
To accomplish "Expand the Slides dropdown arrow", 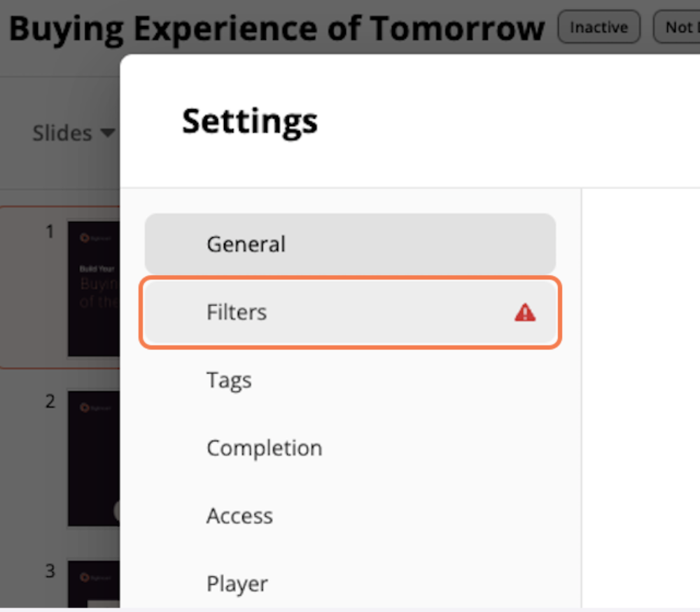I will pyautogui.click(x=108, y=132).
